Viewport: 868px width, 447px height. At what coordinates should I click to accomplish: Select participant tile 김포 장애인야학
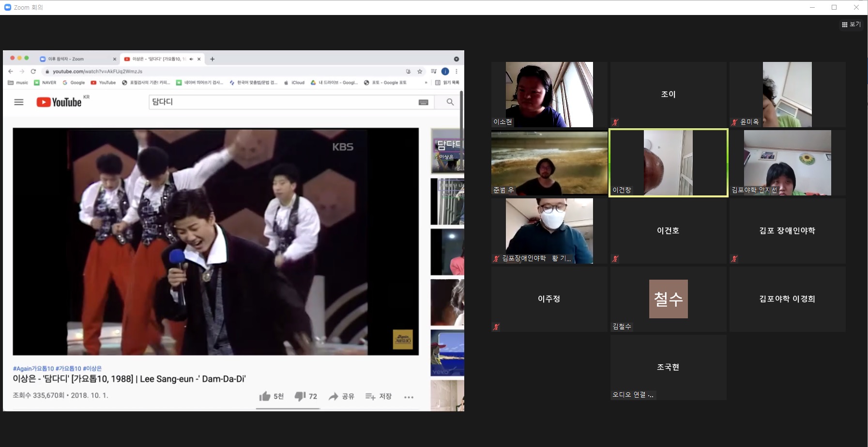788,231
